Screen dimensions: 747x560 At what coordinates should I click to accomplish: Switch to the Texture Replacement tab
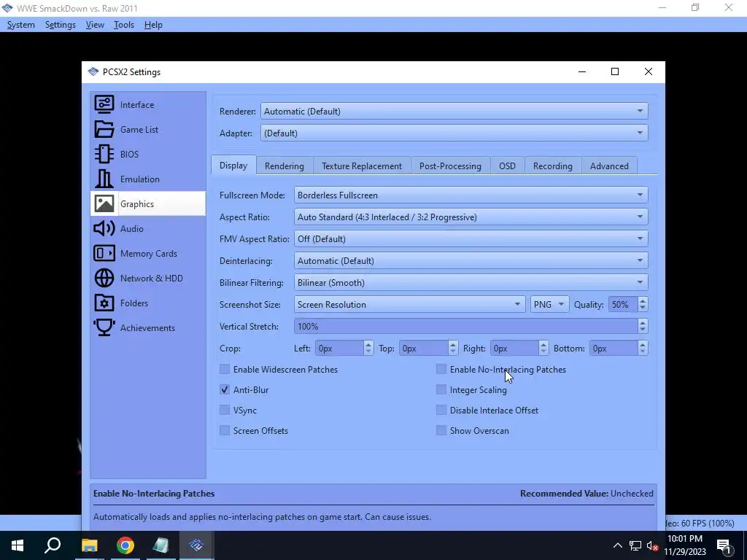(x=362, y=166)
